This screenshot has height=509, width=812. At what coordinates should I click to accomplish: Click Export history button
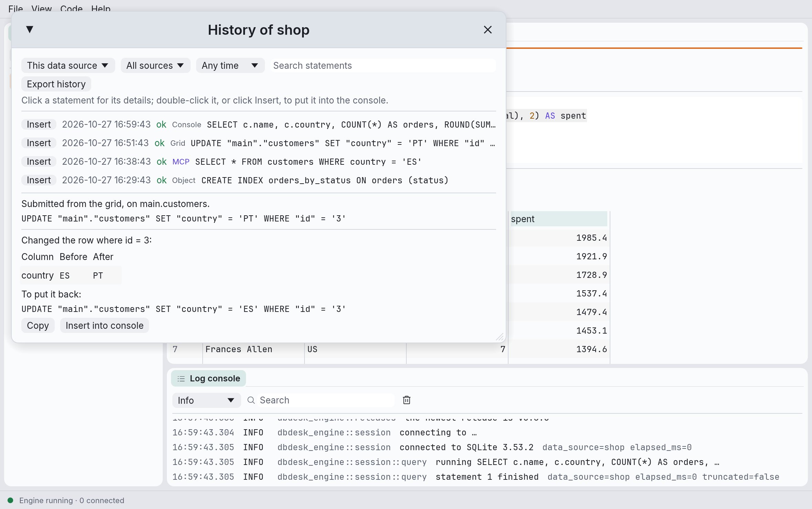click(56, 84)
